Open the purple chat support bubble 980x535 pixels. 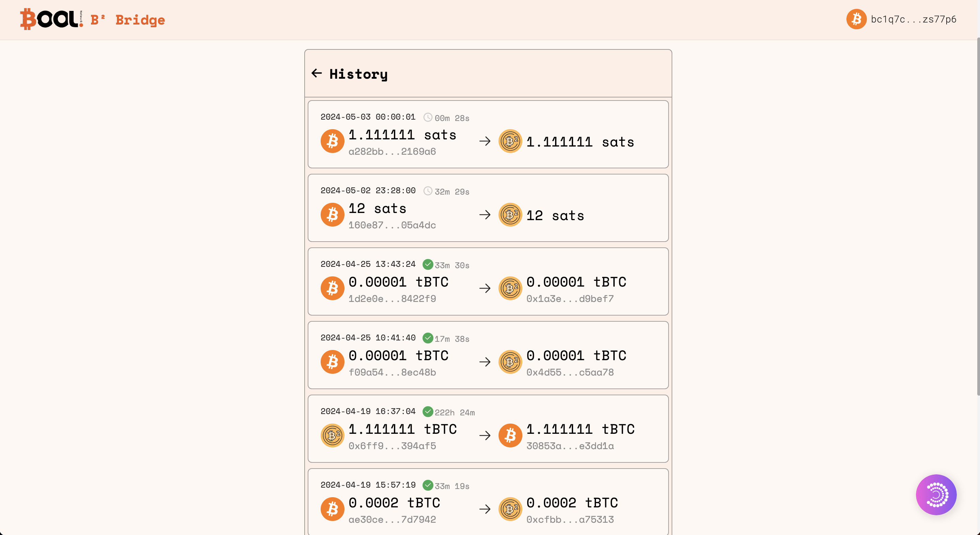click(936, 494)
